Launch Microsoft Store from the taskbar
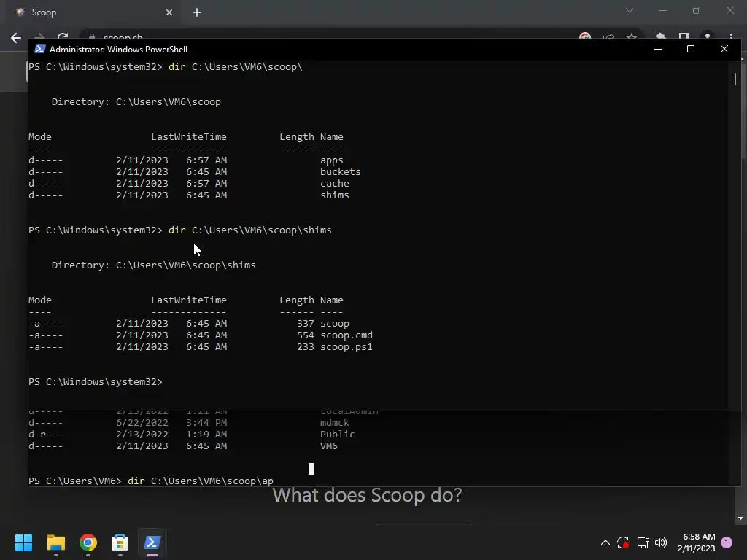Image resolution: width=747 pixels, height=560 pixels. tap(120, 542)
